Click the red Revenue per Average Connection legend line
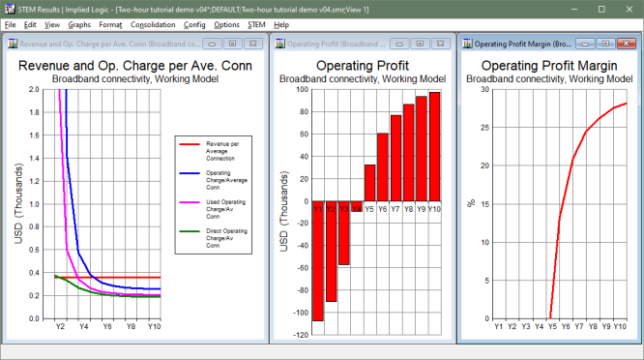This screenshot has width=644, height=360. [190, 144]
